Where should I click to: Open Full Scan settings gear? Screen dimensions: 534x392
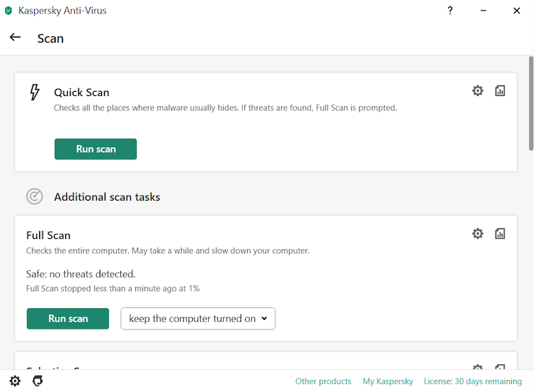pyautogui.click(x=478, y=234)
